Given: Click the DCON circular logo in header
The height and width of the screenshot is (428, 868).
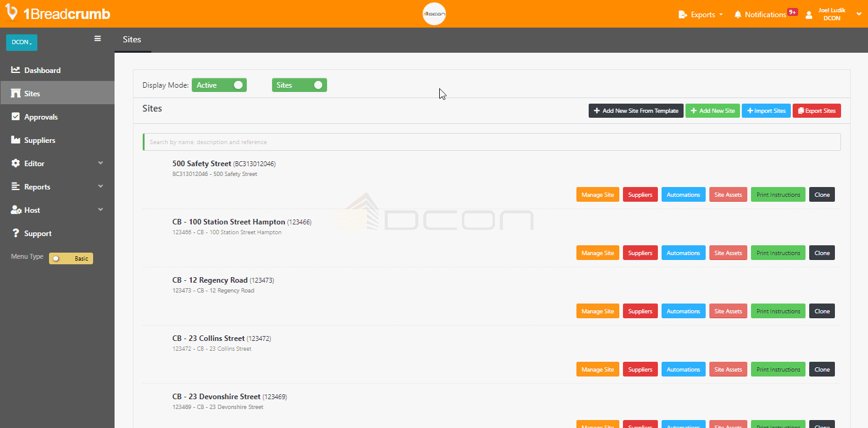Looking at the screenshot, I should point(434,14).
